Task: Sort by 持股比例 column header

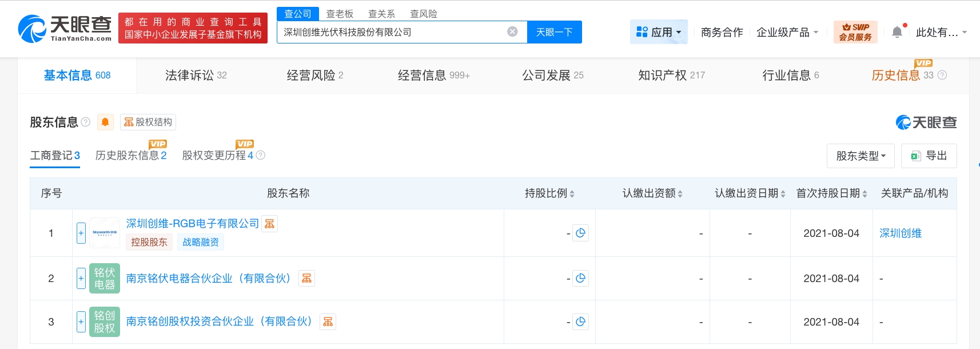Action: [549, 193]
